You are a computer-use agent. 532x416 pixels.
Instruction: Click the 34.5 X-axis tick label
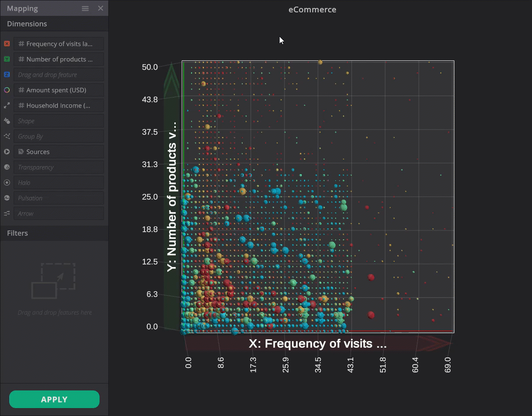pos(318,365)
